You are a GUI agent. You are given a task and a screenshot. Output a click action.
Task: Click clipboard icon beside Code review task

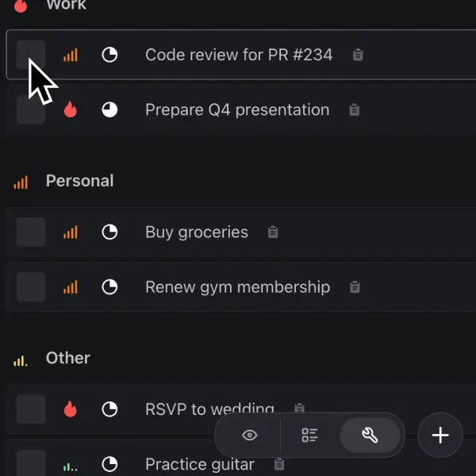pyautogui.click(x=358, y=56)
